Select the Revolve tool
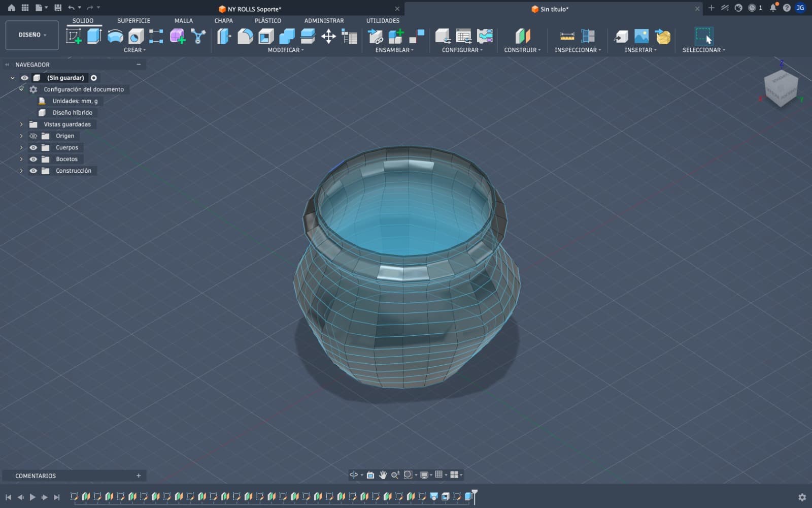 [x=115, y=36]
